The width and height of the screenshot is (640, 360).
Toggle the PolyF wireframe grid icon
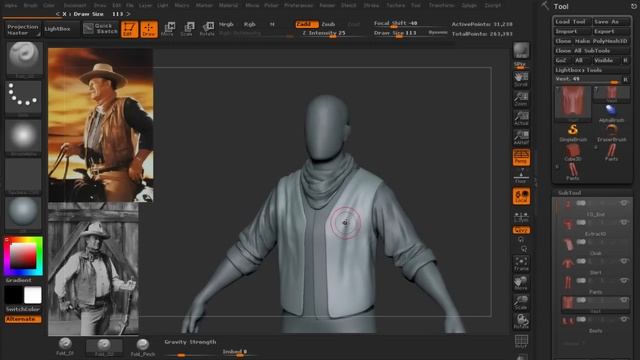pos(521,341)
